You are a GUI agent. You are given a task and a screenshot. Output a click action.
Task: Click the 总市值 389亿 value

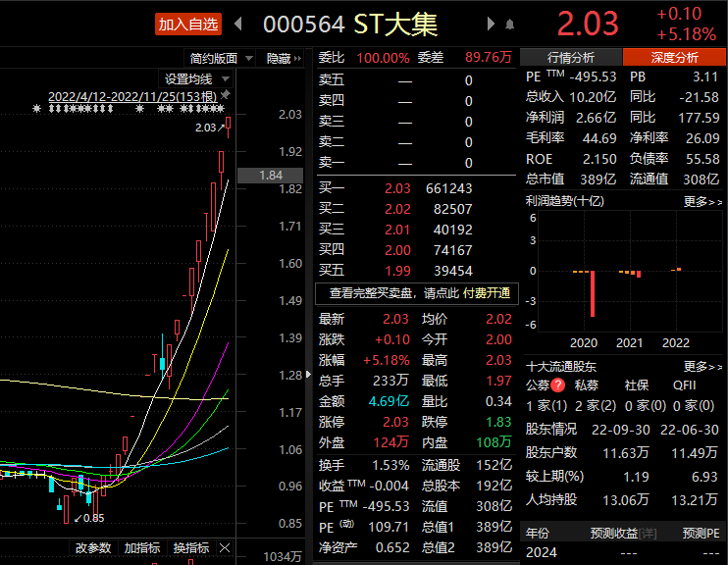598,180
